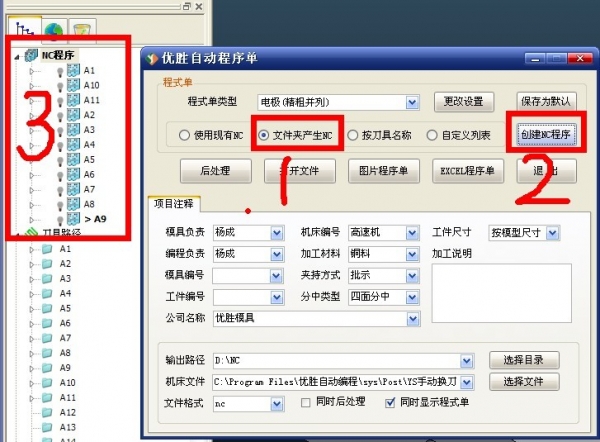Click EXCEL程序单 button

click(x=468, y=171)
